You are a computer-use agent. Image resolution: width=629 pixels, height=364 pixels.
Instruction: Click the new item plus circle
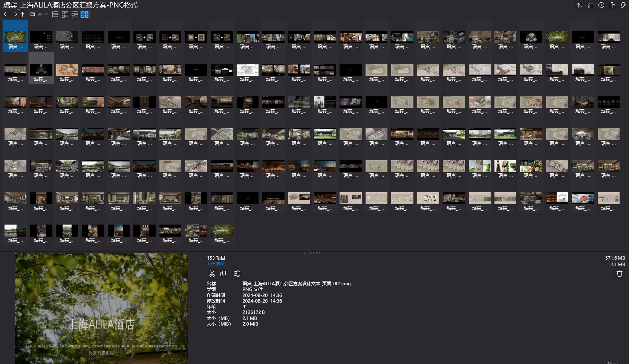click(x=601, y=5)
